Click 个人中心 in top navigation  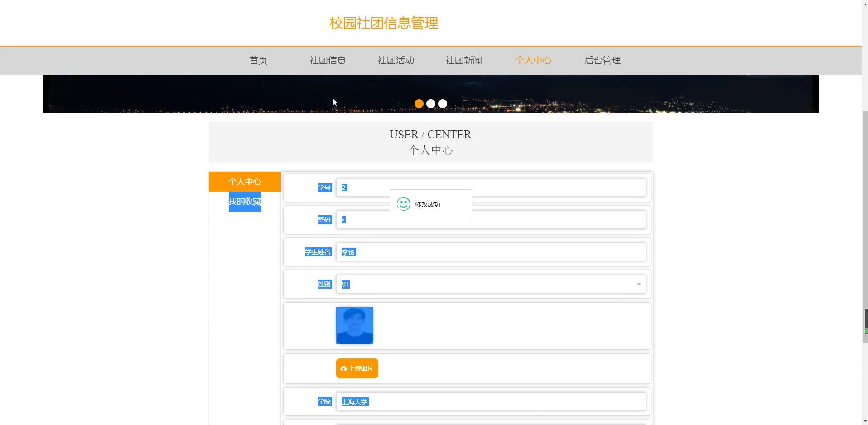click(533, 60)
